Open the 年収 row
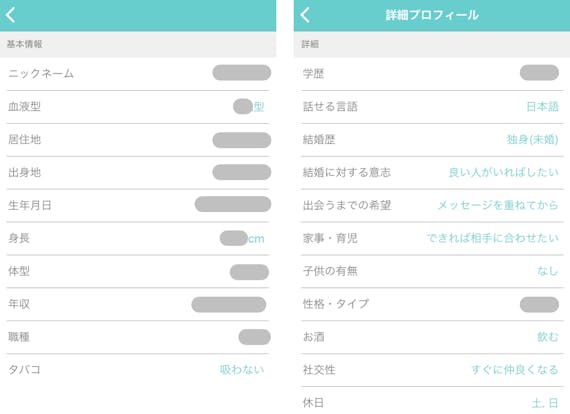The width and height of the screenshot is (570, 414). pyautogui.click(x=138, y=304)
